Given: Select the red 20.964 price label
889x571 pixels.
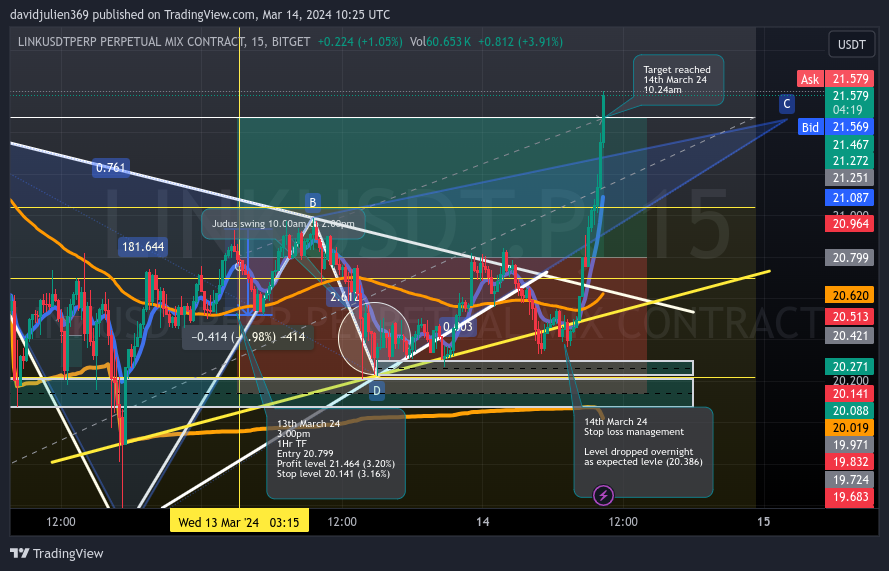Looking at the screenshot, I should 849,223.
